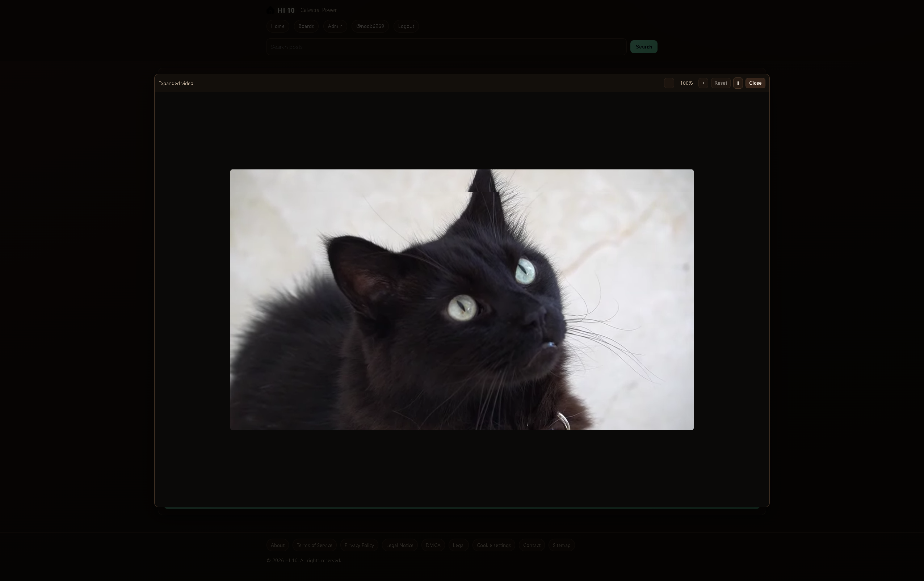Open the Home navigation item
The image size is (924, 581).
[277, 26]
